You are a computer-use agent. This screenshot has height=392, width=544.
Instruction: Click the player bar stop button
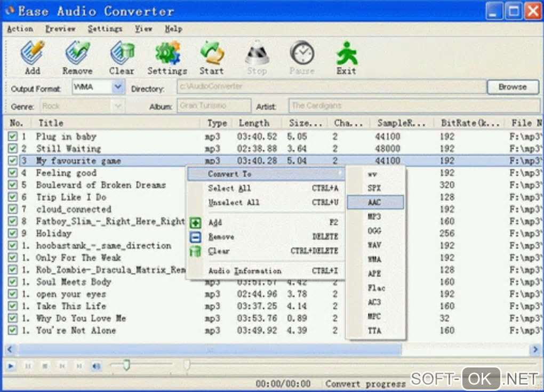45,366
